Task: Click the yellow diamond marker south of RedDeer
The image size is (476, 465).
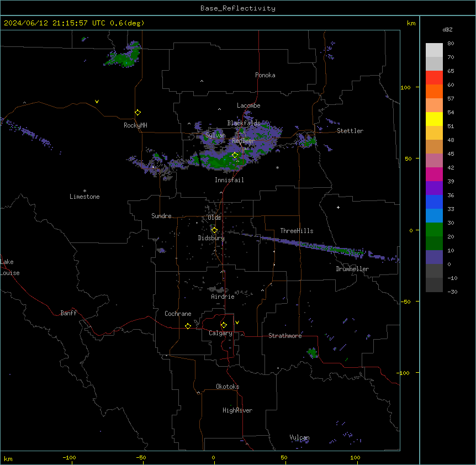Action: point(235,155)
